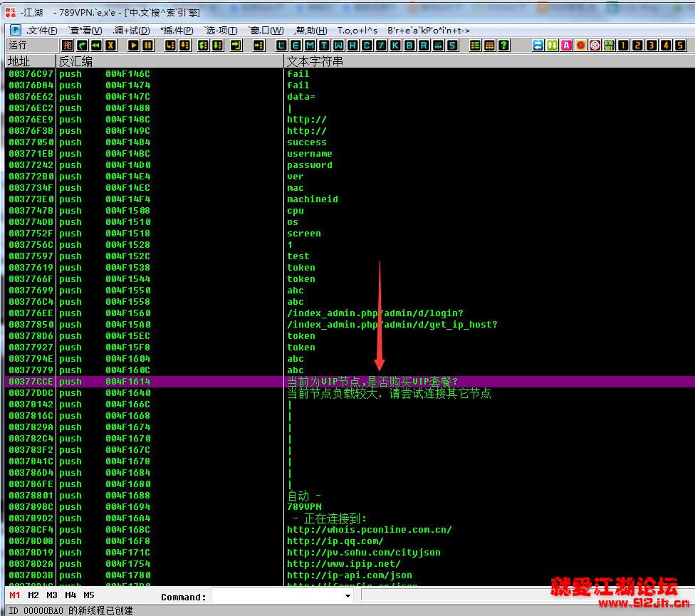Open the Breakpoints B icon
This screenshot has width=695, height=616.
click(x=409, y=45)
